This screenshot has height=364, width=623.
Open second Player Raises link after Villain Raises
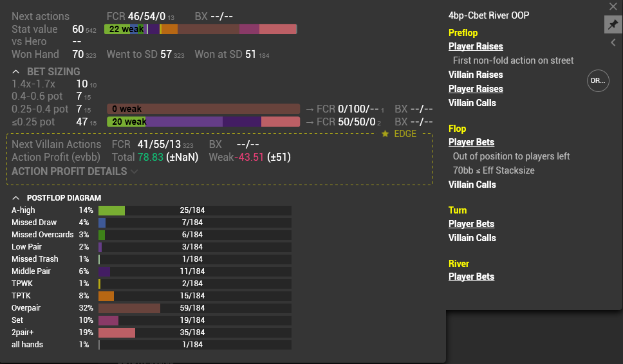click(476, 89)
